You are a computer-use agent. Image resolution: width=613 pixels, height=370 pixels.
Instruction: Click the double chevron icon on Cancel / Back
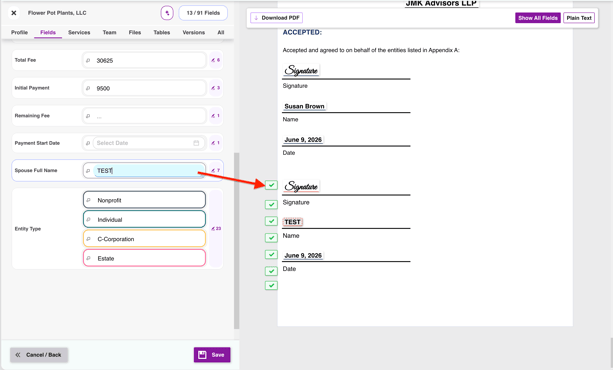point(18,355)
